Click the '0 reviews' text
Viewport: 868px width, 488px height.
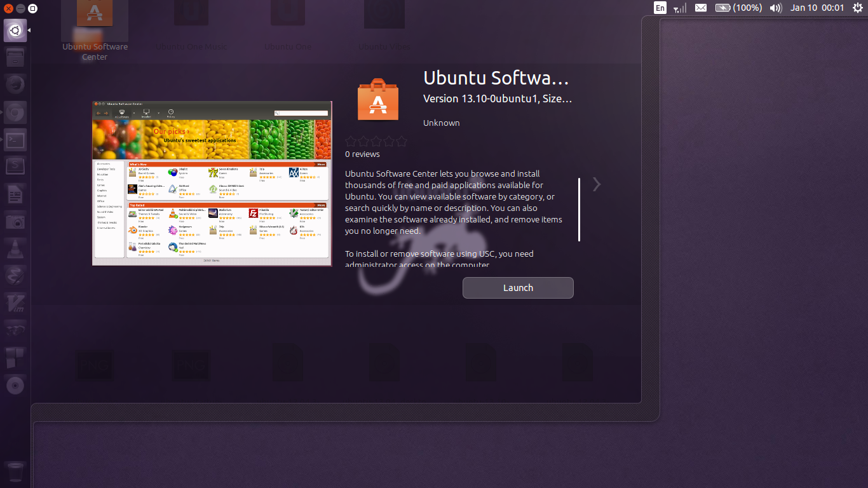point(362,154)
